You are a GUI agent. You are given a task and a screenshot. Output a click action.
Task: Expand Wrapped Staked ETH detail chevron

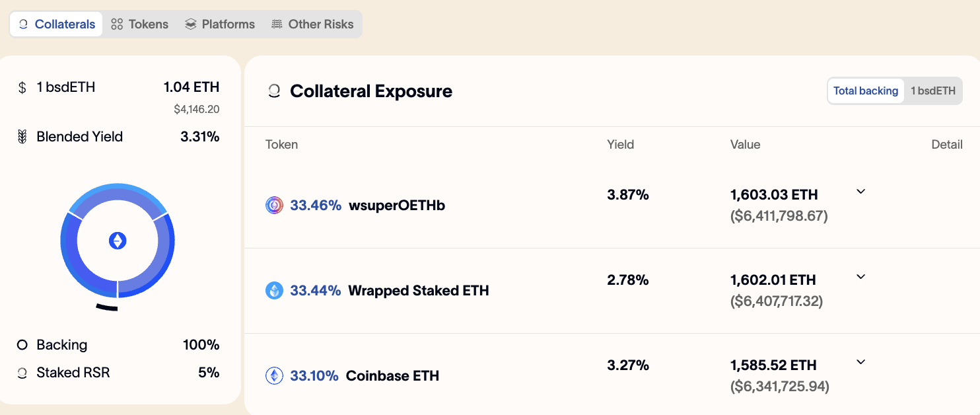(x=860, y=277)
